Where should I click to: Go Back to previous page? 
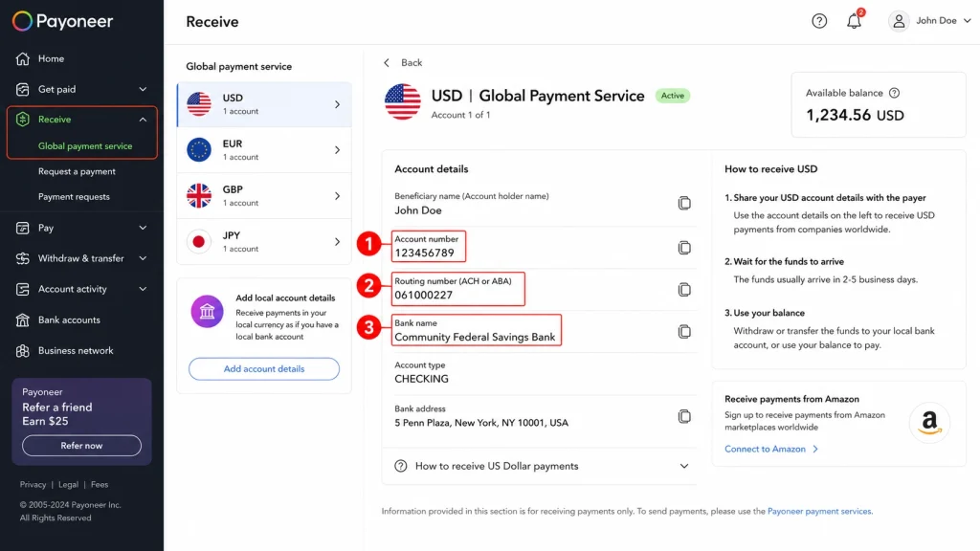(x=403, y=62)
